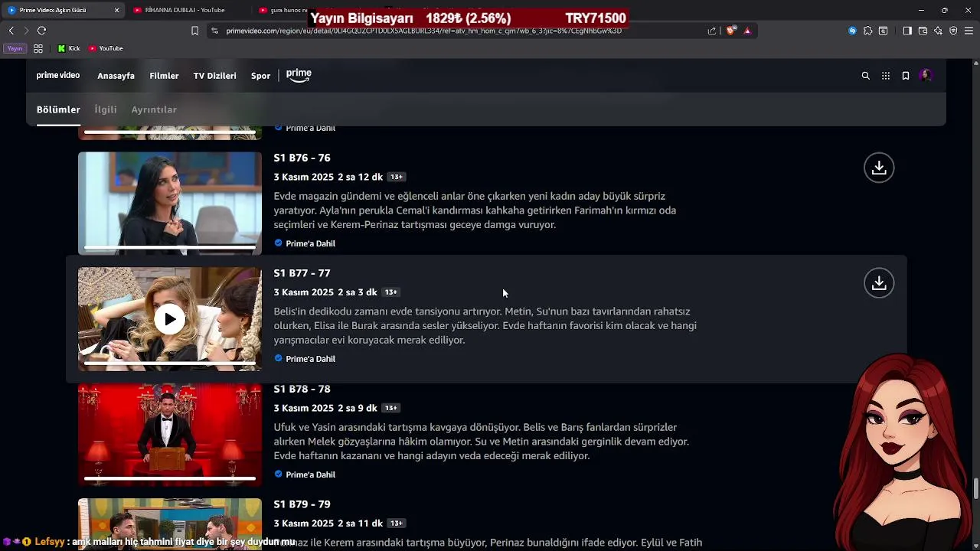Click the 13+ rating badge of episode 78
This screenshot has width=980, height=551.
tap(390, 408)
